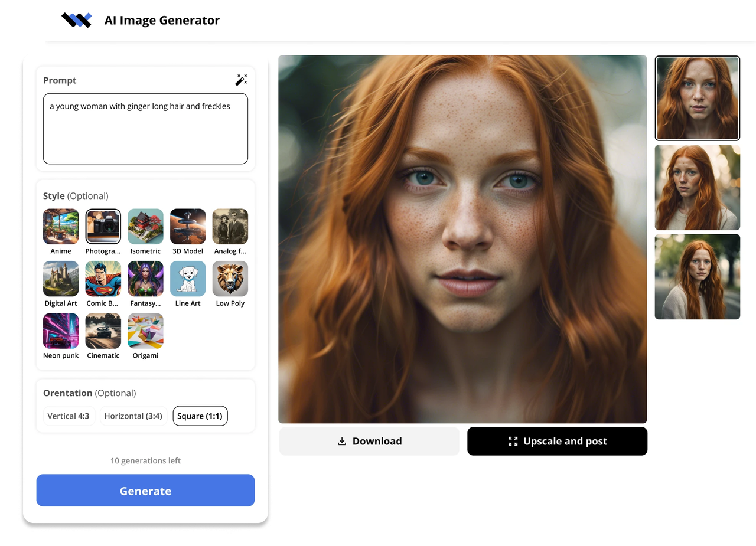
Task: Apply the Origami style
Action: click(x=145, y=331)
